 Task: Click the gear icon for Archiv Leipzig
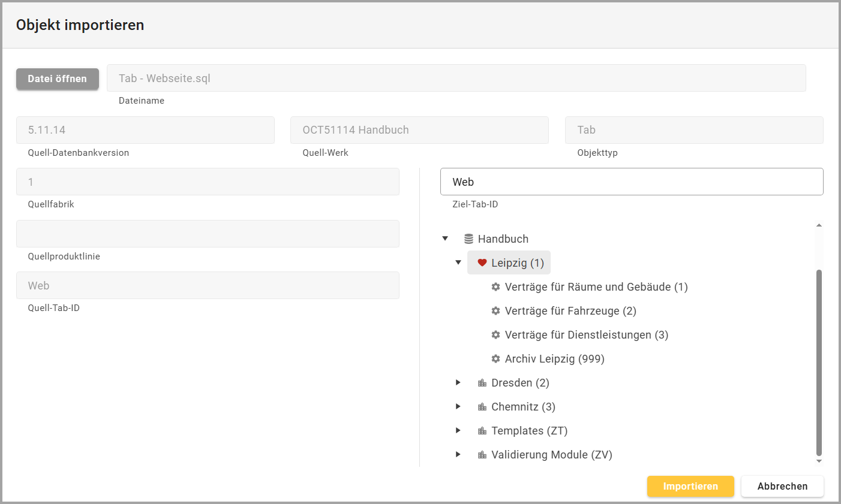495,359
